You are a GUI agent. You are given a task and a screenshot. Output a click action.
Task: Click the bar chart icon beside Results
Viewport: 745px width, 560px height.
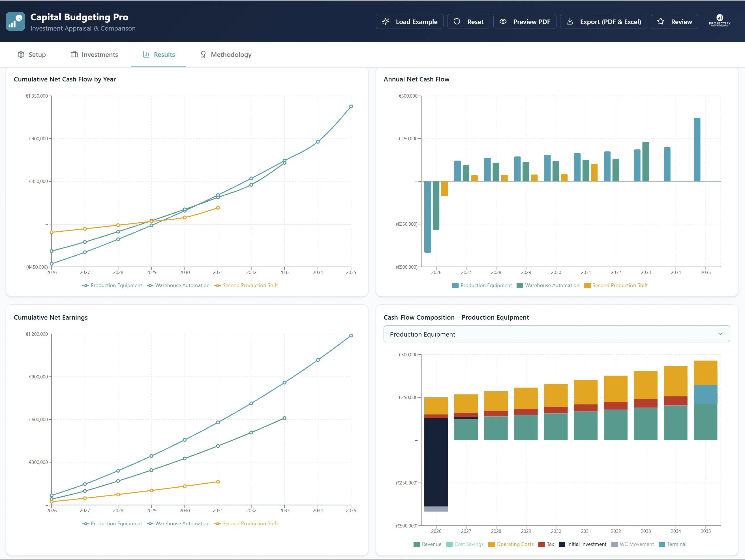point(146,55)
